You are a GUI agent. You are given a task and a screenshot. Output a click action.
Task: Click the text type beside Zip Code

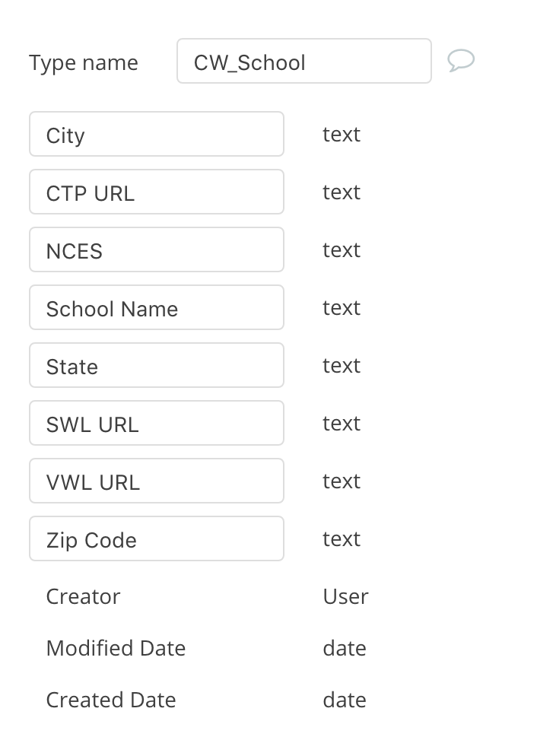coord(341,539)
